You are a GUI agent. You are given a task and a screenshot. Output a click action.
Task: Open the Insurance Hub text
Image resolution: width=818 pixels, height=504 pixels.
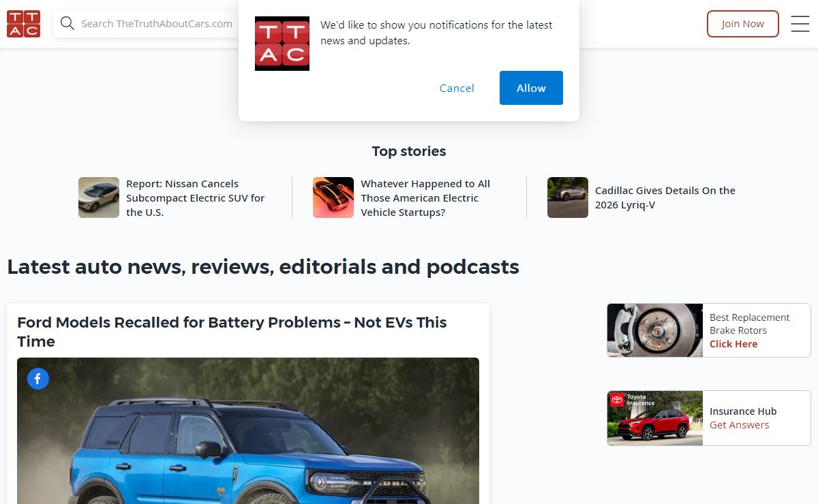[x=743, y=411]
